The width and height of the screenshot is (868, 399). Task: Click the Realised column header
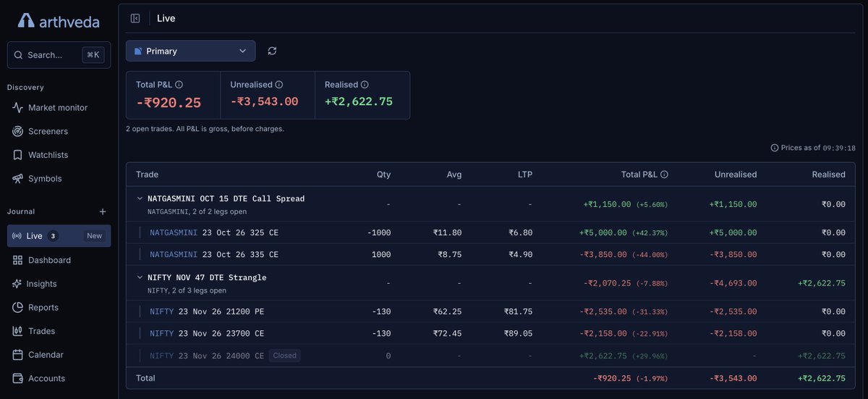tap(828, 175)
